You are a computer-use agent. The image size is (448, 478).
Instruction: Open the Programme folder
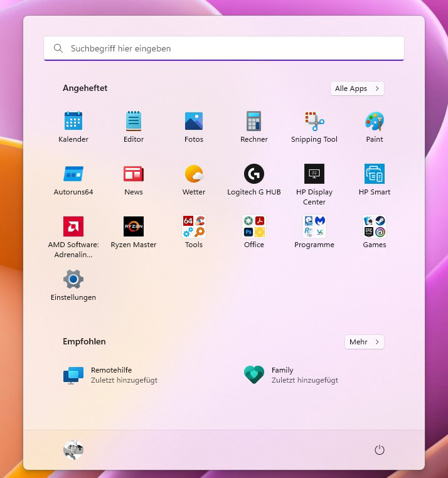[314, 232]
